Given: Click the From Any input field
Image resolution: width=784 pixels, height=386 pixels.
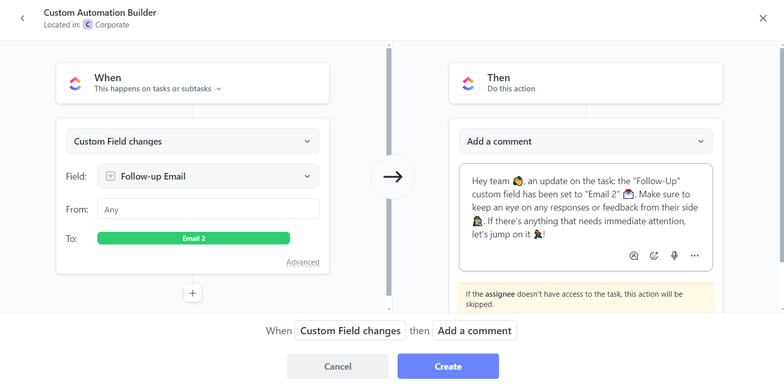Looking at the screenshot, I should (x=208, y=209).
